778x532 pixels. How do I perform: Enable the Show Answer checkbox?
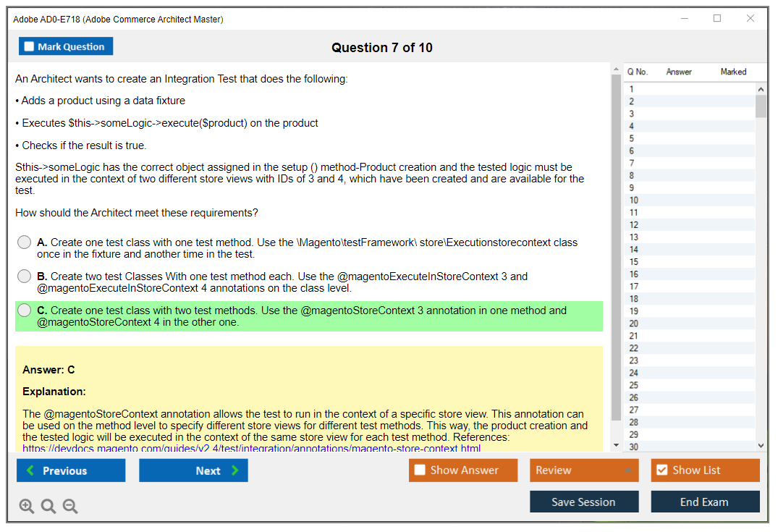click(420, 470)
